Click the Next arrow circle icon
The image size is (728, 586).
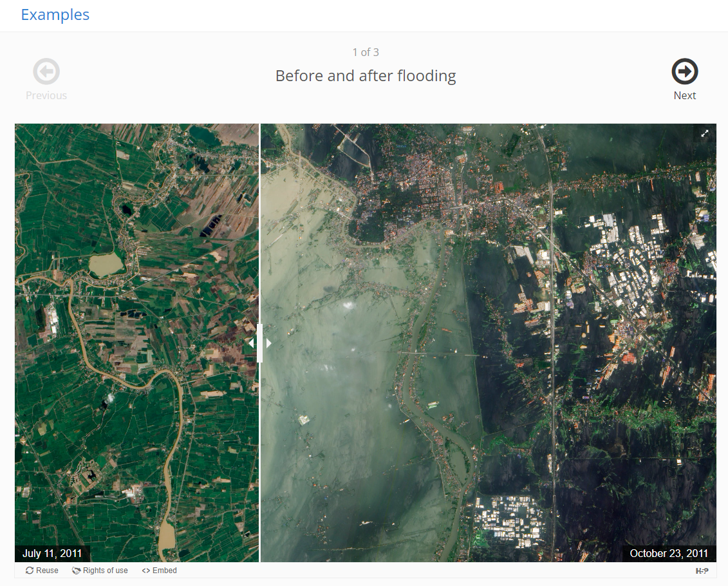[684, 71]
